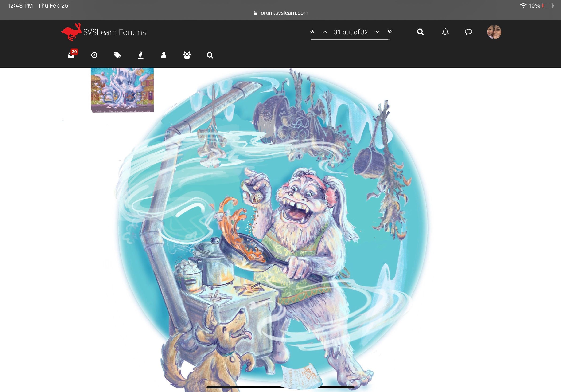Open the users page icon
The height and width of the screenshot is (392, 561).
164,55
